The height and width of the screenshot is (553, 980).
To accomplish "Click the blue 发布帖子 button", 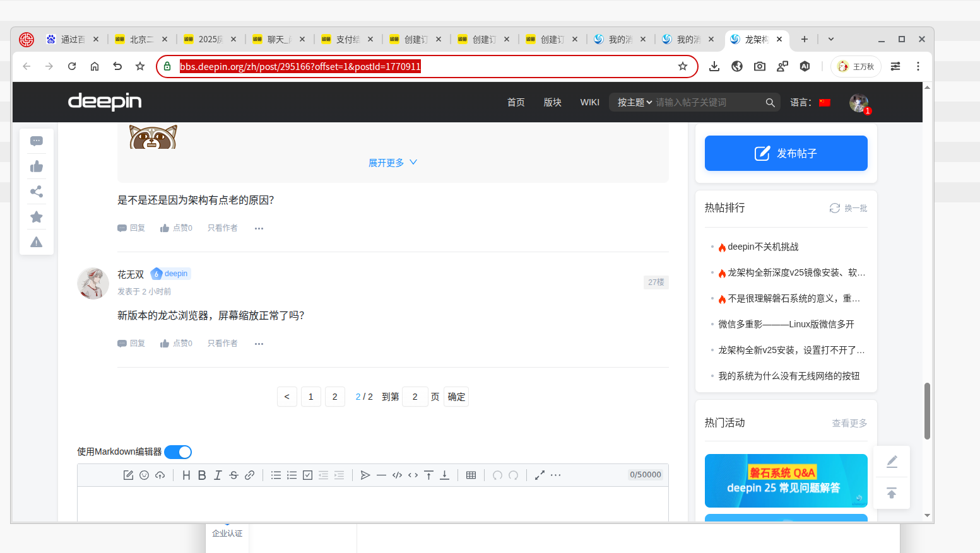I will [x=786, y=153].
